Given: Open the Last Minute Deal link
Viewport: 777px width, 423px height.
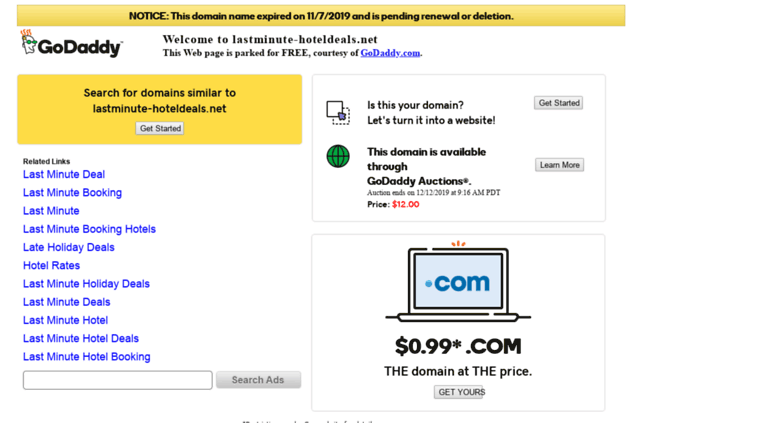Looking at the screenshot, I should (x=64, y=174).
